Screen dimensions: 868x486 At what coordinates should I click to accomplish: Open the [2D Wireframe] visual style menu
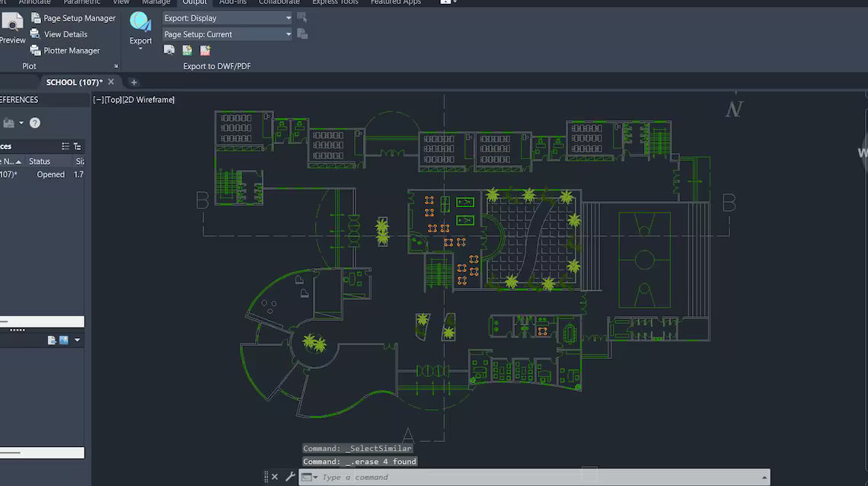[148, 100]
